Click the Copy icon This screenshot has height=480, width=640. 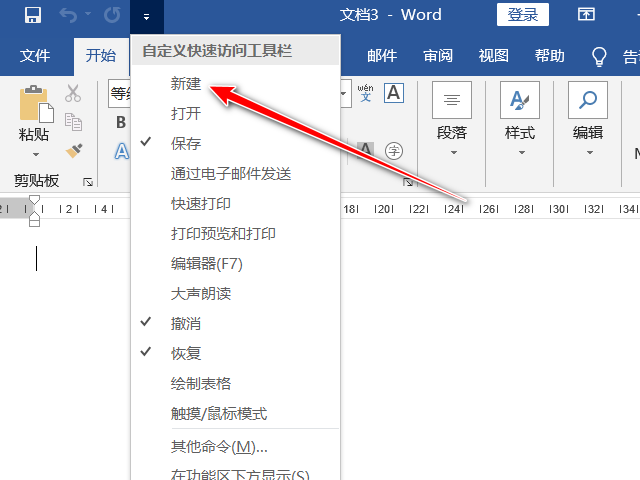click(73, 122)
